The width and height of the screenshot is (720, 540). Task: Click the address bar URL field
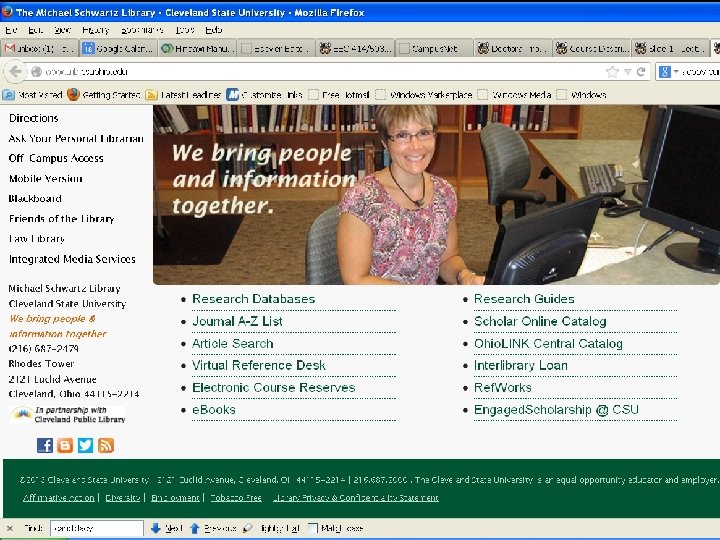pos(321,72)
